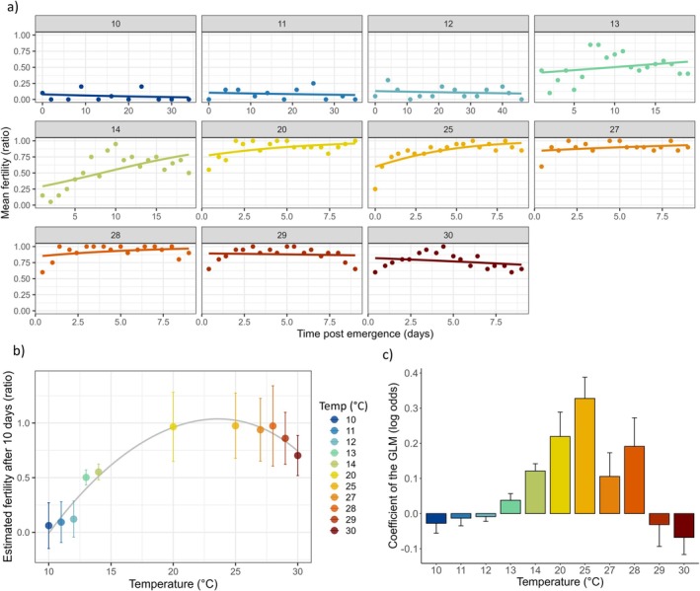Image resolution: width=700 pixels, height=591 pixels.
Task: Click the panel label c)
Action: tap(387, 354)
